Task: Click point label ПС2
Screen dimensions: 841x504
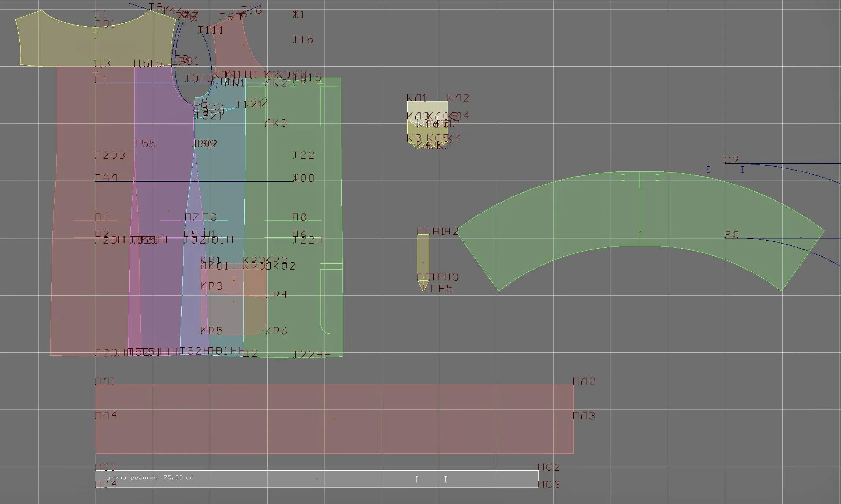Action: click(549, 467)
